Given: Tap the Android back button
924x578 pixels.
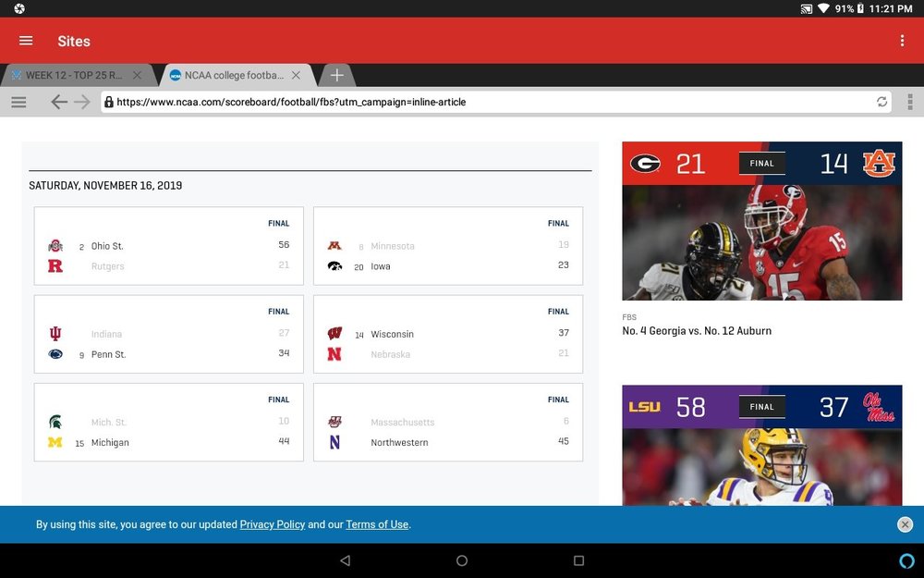Looking at the screenshot, I should point(346,560).
